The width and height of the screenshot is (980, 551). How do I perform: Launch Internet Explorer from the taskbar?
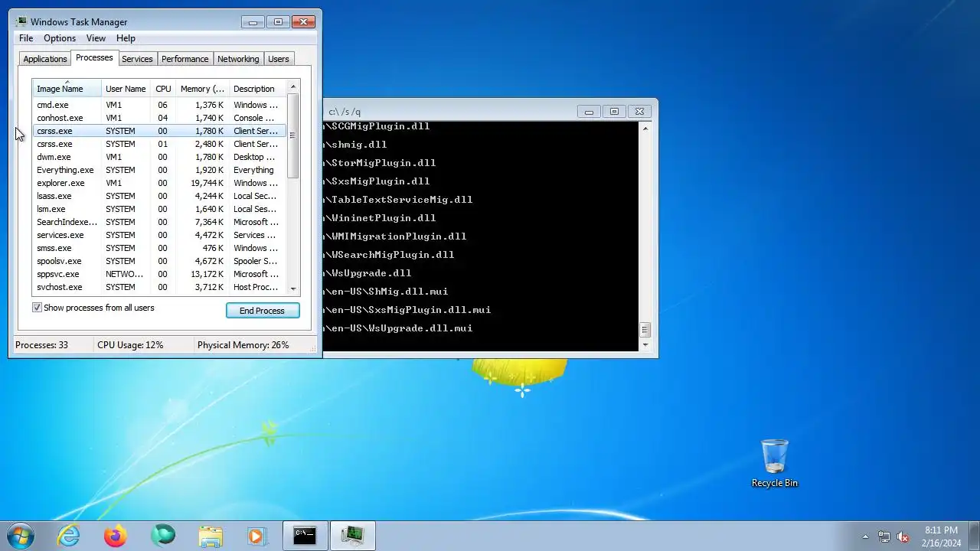[x=69, y=536]
